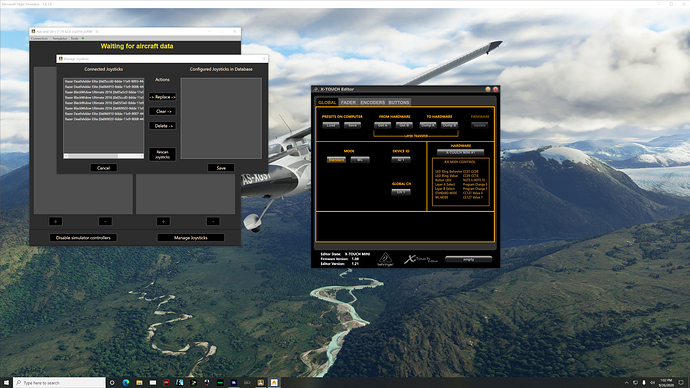Select Standard mode toggle

point(336,160)
